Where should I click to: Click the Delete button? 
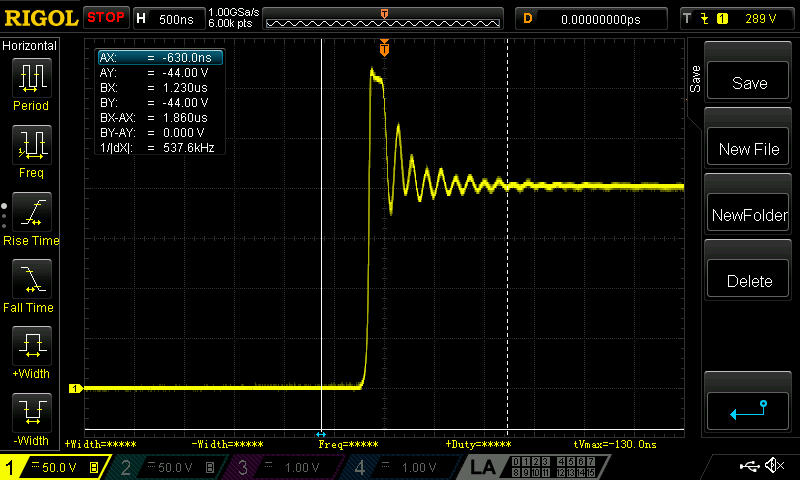coord(748,281)
